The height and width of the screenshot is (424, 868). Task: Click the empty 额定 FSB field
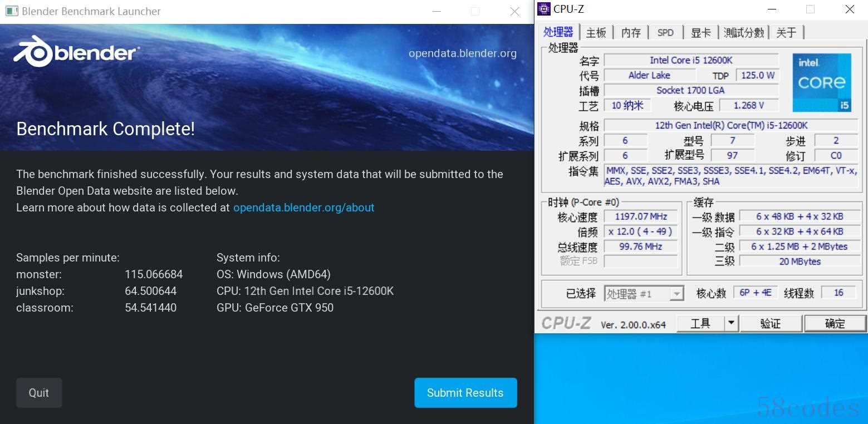[x=640, y=261]
